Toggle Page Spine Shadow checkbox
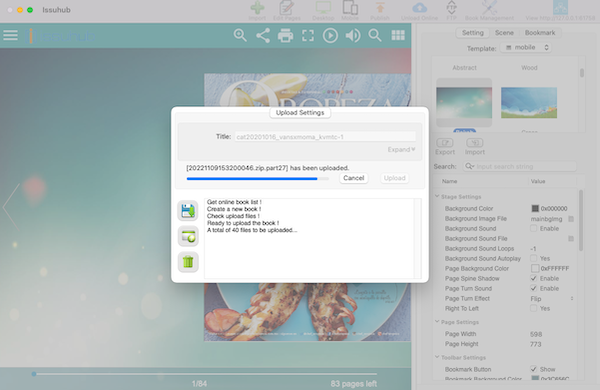The image size is (600, 390). tap(533, 278)
